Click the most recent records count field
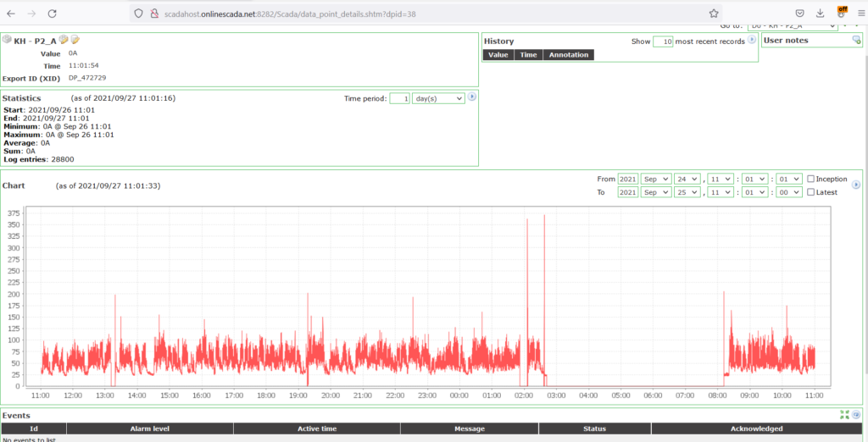 click(662, 41)
